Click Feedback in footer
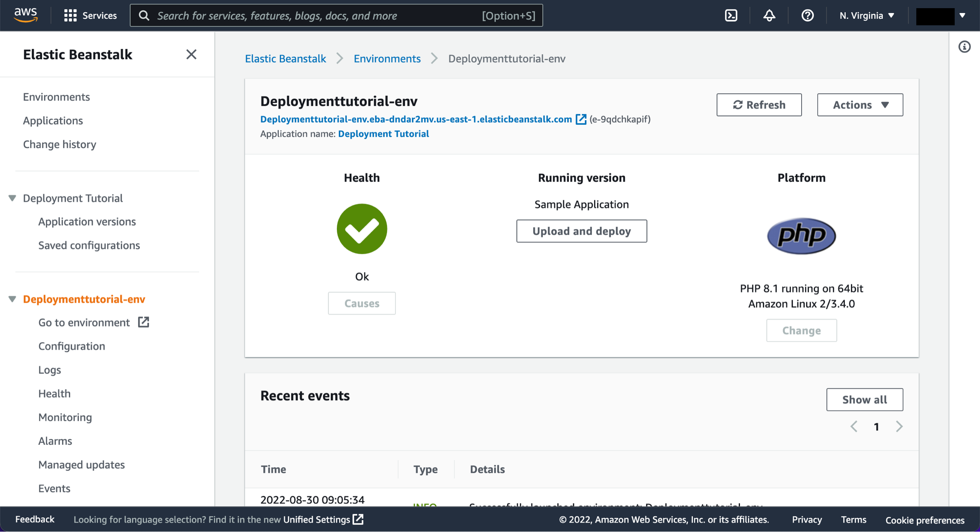 click(x=35, y=519)
